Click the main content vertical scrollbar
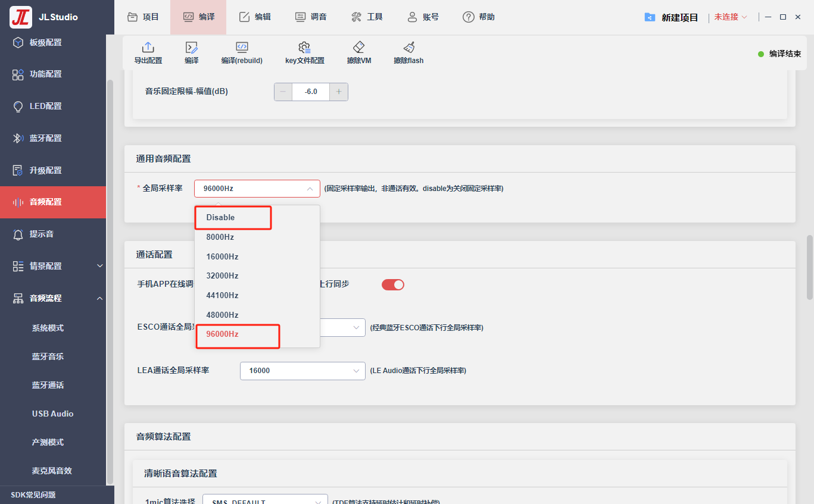 pyautogui.click(x=810, y=268)
